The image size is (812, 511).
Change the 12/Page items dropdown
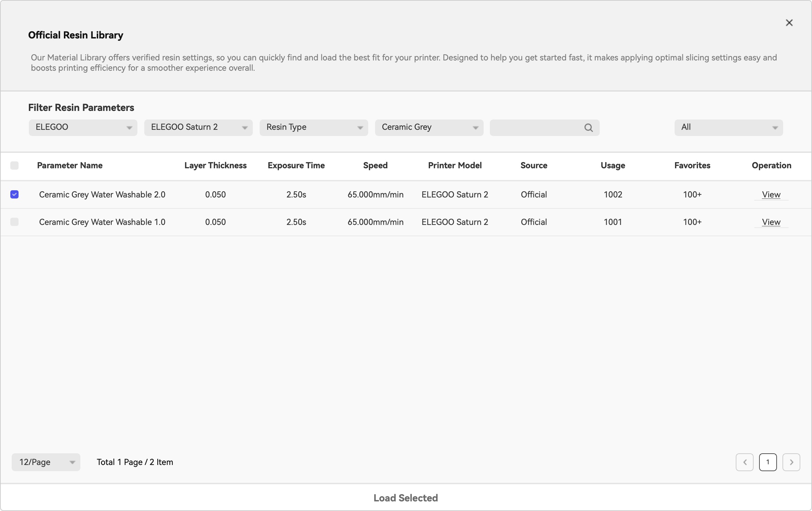point(46,462)
